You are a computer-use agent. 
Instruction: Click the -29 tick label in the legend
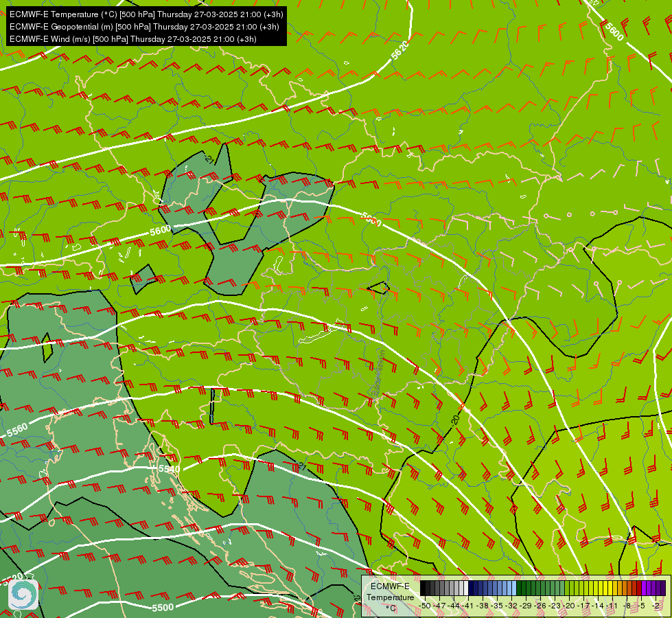point(526,606)
